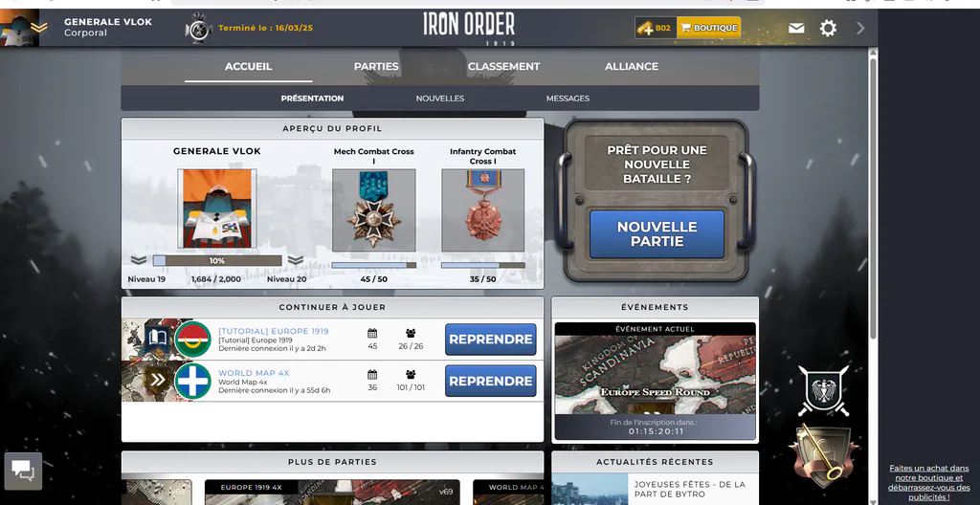Click the season medal icon beside Terminé le
The width and height of the screenshot is (980, 505).
(199, 28)
